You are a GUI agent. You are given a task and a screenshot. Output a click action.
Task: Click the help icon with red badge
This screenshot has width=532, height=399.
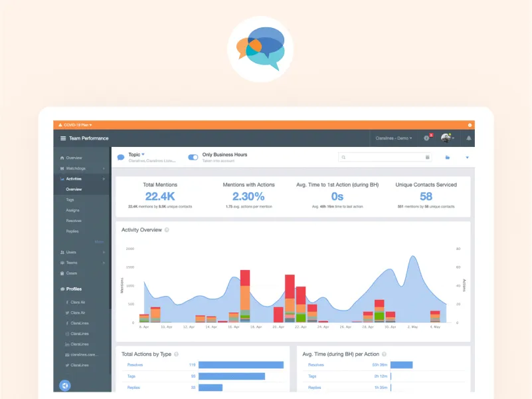(426, 138)
